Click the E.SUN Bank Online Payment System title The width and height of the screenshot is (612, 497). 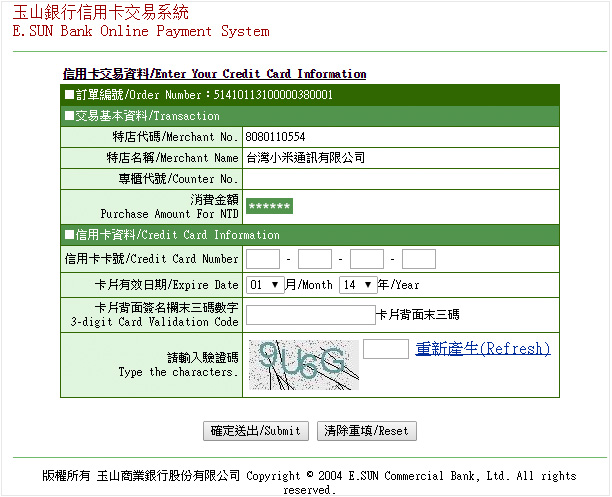tap(140, 31)
